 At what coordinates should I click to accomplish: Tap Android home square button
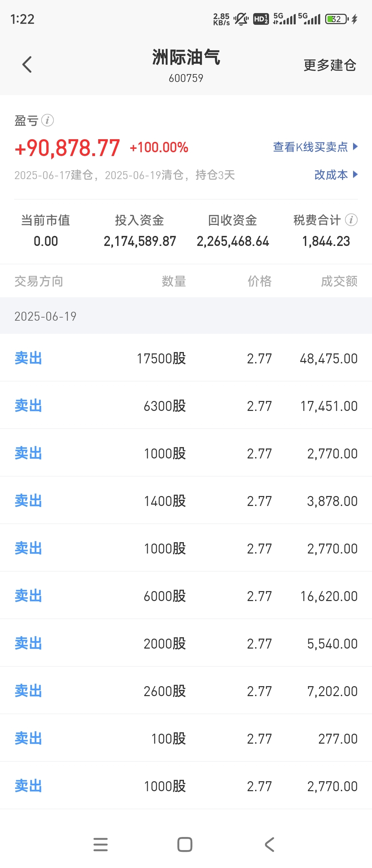pyautogui.click(x=185, y=845)
